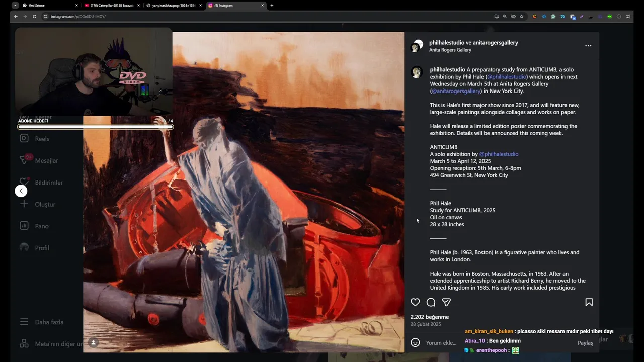
Task: Open the tab search dropdown arrow
Action: pyautogui.click(x=15, y=5)
